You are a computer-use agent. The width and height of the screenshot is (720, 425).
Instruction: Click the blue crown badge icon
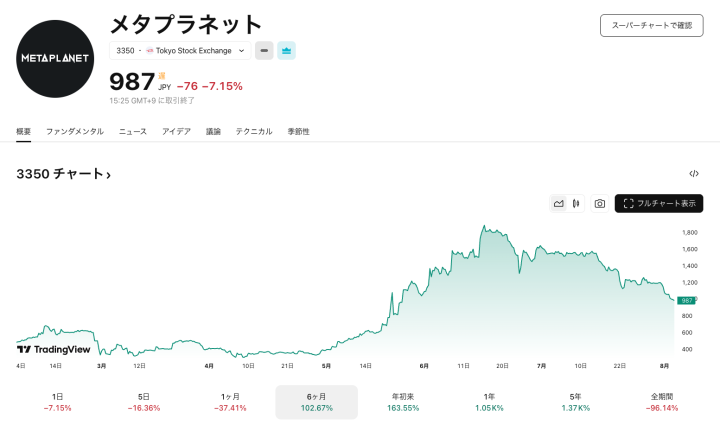point(286,50)
